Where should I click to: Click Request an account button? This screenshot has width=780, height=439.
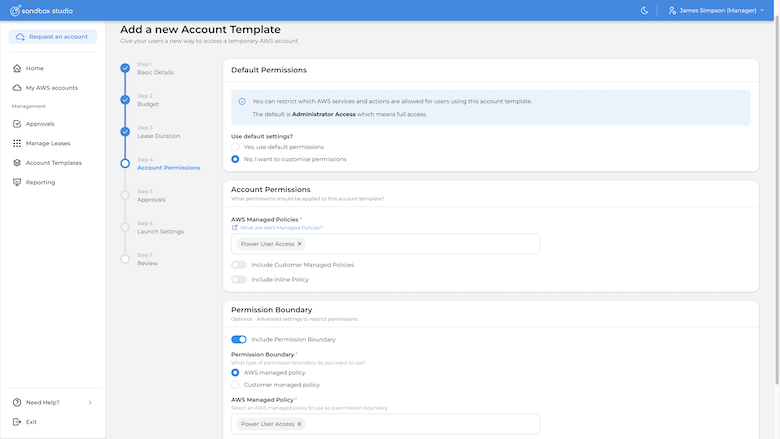(53, 37)
